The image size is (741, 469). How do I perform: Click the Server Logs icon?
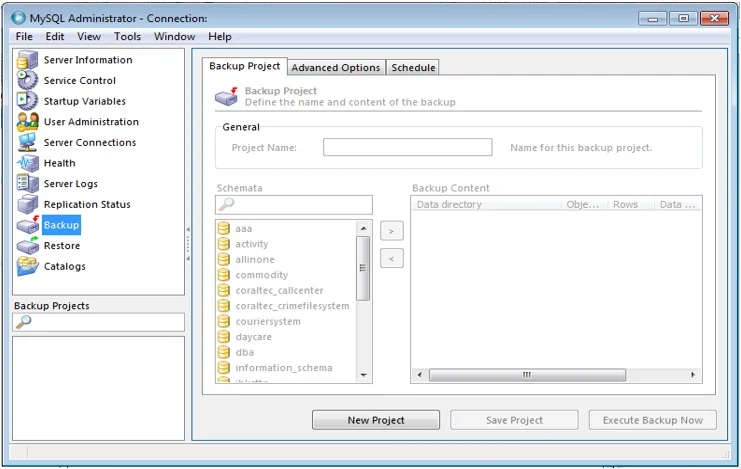(27, 183)
